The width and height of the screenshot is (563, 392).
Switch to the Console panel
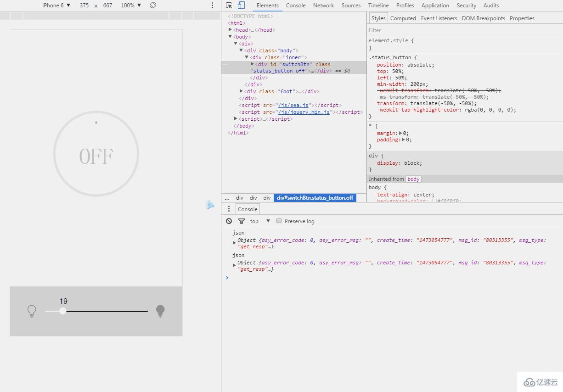point(296,6)
